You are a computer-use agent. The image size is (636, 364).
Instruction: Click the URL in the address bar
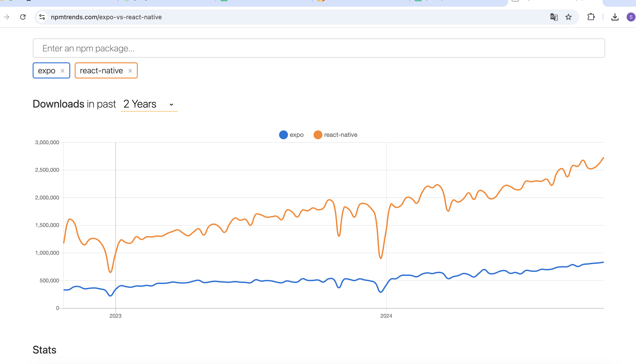(106, 17)
